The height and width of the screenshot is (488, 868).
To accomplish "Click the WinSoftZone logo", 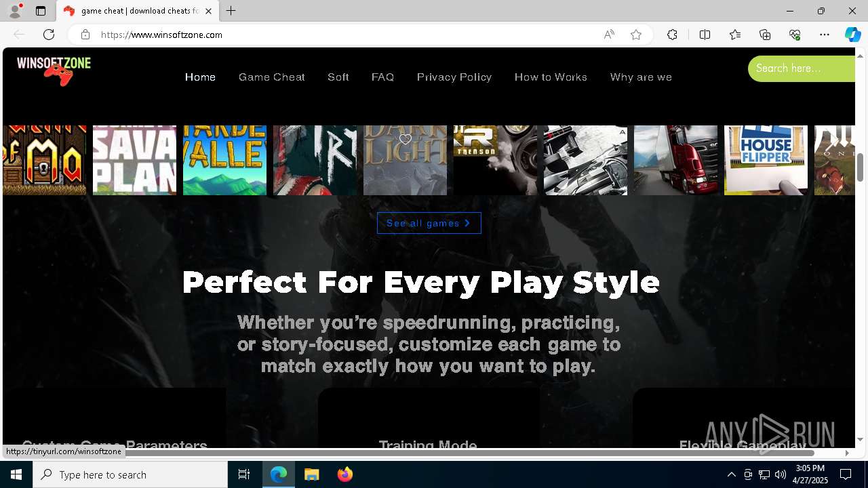I will point(54,70).
